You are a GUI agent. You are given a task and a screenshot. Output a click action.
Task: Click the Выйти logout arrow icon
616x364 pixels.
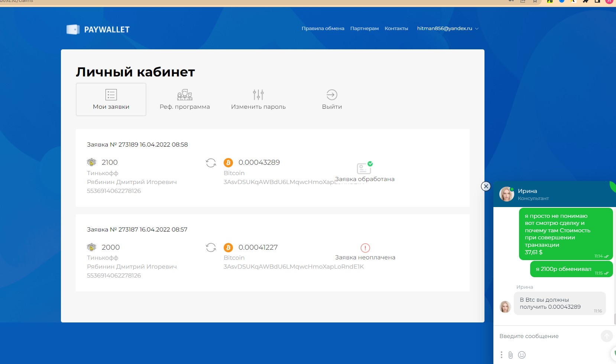332,95
